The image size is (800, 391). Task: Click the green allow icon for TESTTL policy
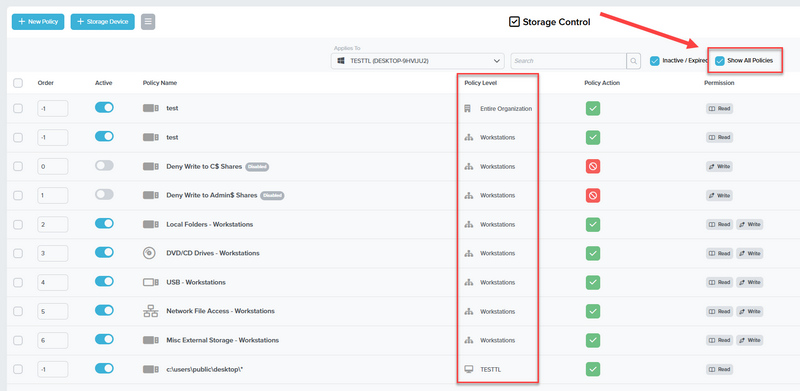(x=592, y=369)
